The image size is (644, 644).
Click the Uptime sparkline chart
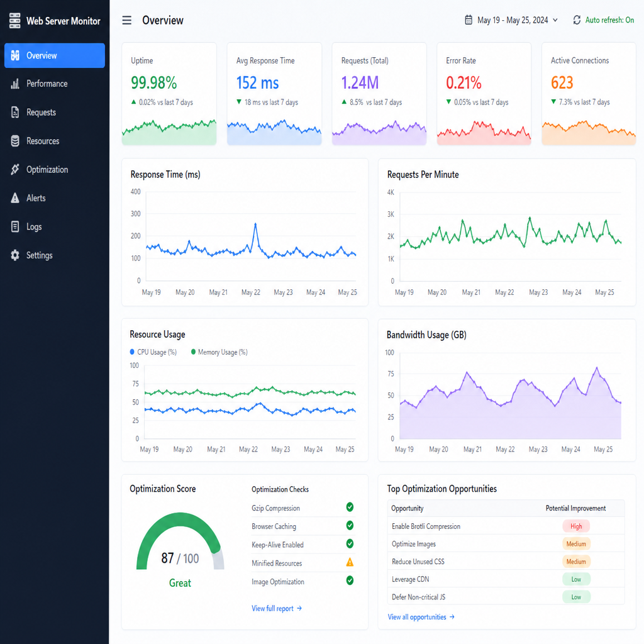point(169,132)
